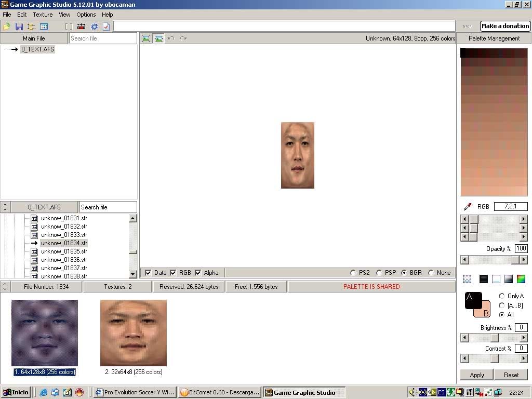Select the 32x64x8 texture thumbnail
Image resolution: width=532 pixels, height=399 pixels.
(x=134, y=333)
